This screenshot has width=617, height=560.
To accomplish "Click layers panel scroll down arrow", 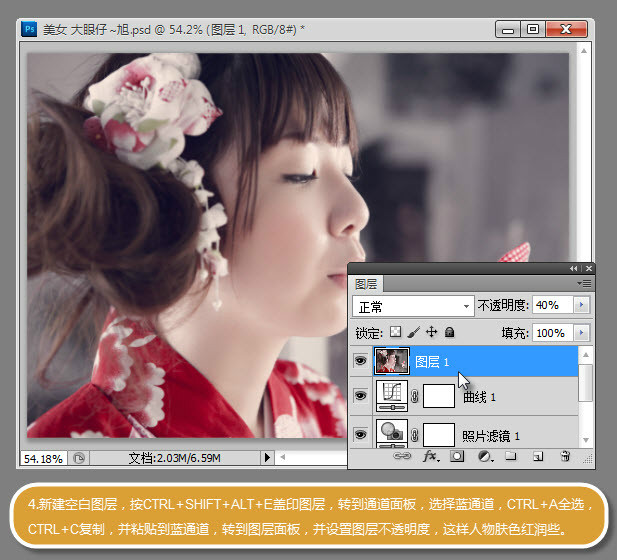I will pos(586,440).
